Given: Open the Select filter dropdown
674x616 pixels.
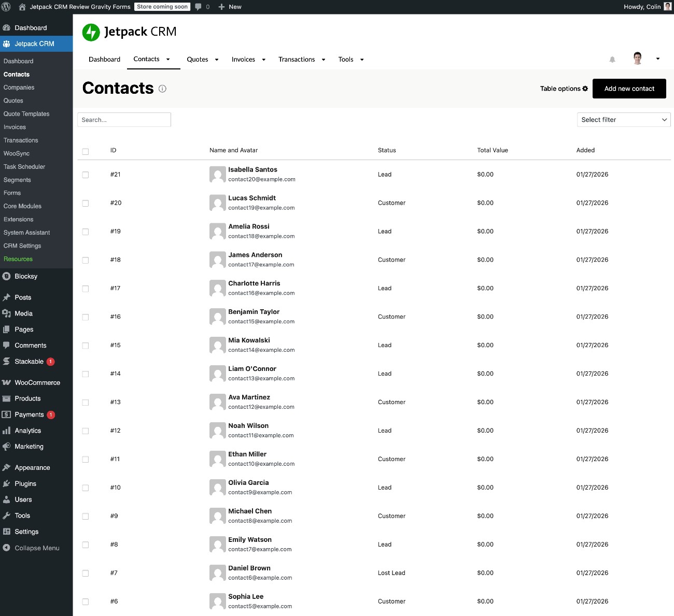Looking at the screenshot, I should (623, 120).
